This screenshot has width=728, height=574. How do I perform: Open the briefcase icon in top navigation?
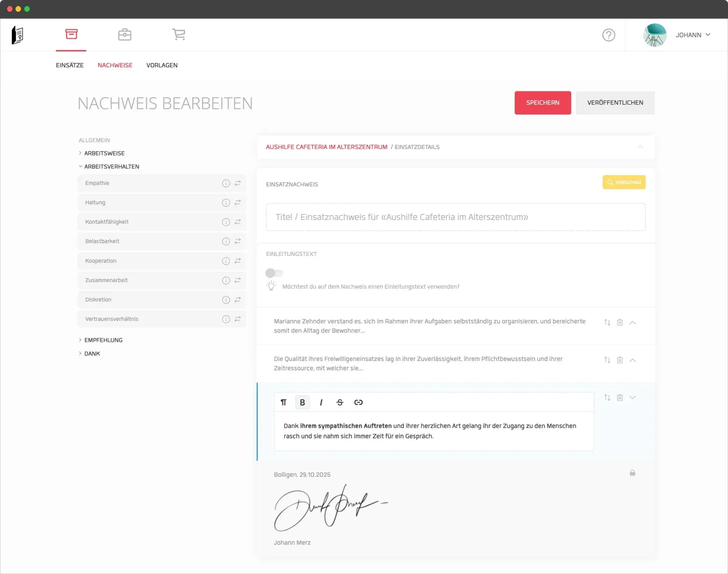click(125, 35)
